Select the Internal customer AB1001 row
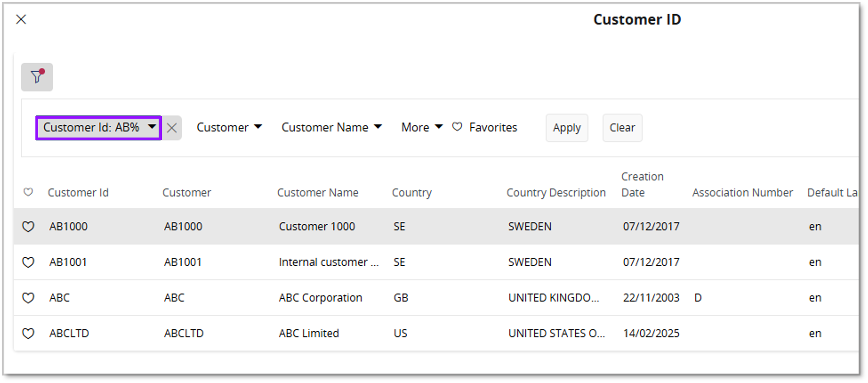This screenshot has width=868, height=383. 328,262
